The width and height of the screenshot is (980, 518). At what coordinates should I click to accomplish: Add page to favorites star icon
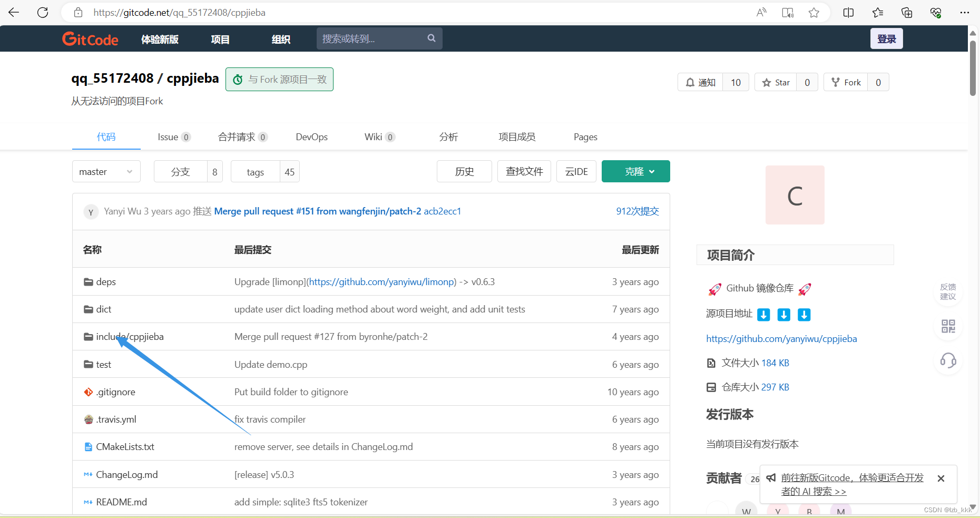pyautogui.click(x=814, y=13)
